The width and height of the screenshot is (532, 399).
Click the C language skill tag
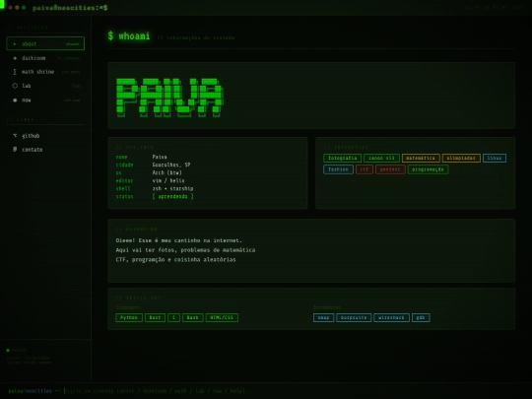173,317
